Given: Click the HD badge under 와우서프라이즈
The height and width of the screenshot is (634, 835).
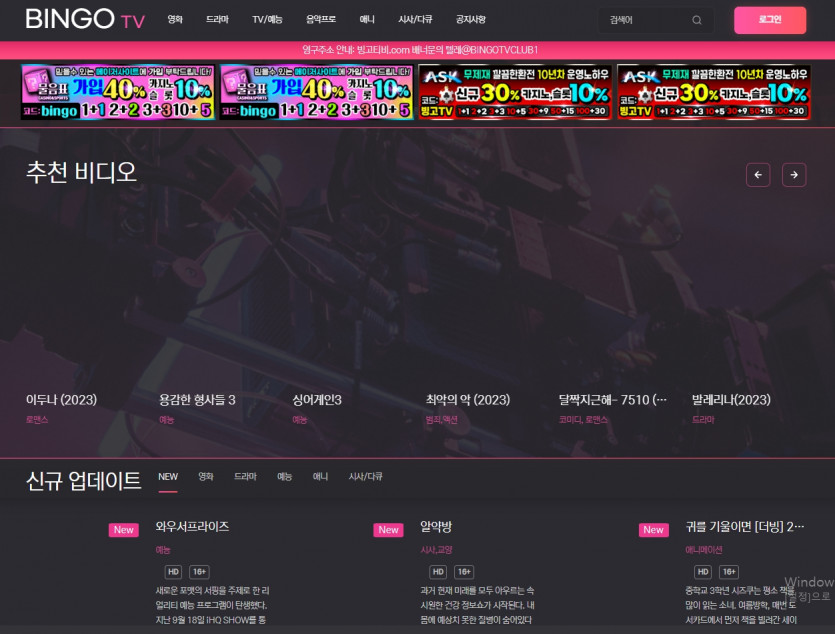Looking at the screenshot, I should (173, 572).
